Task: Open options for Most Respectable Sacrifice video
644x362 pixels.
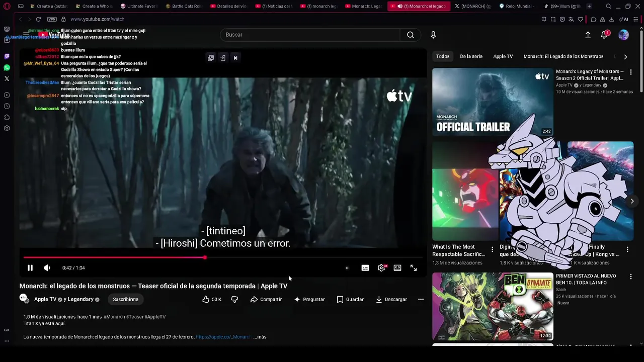Action: (492, 249)
